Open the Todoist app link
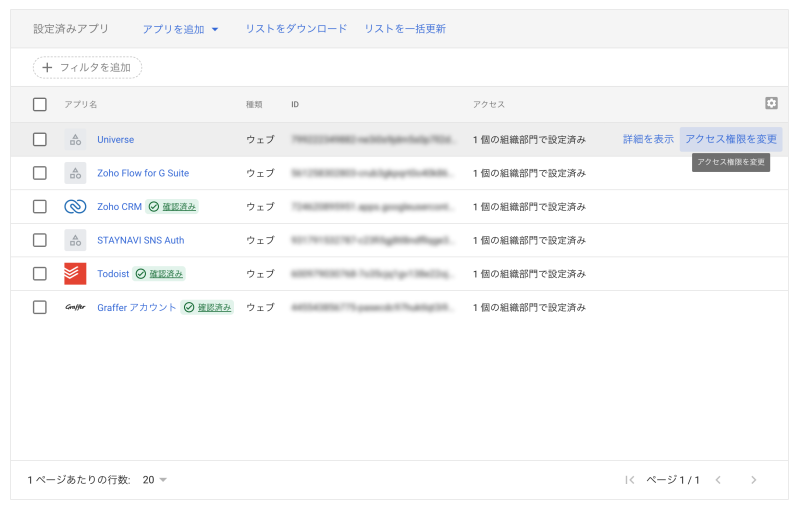Image resolution: width=800 pixels, height=509 pixels. [x=113, y=274]
